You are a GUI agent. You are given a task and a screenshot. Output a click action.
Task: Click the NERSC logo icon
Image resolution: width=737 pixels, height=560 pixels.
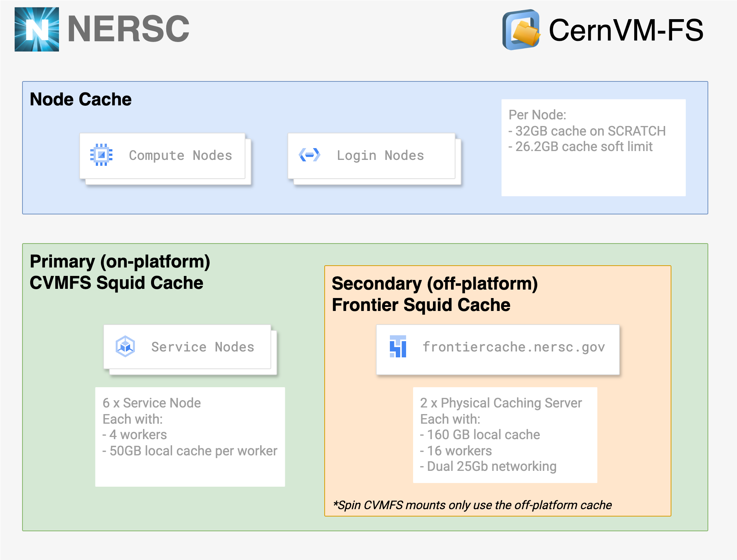pyautogui.click(x=36, y=29)
